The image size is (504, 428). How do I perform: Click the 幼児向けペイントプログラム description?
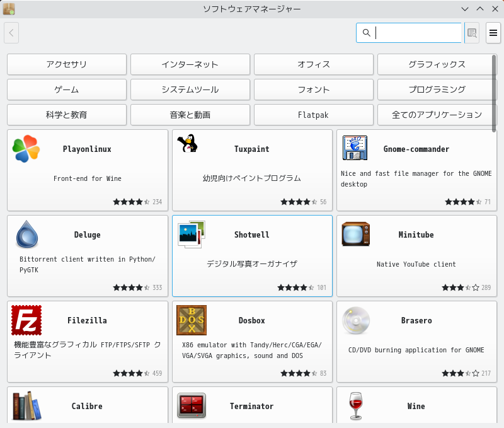[251, 178]
